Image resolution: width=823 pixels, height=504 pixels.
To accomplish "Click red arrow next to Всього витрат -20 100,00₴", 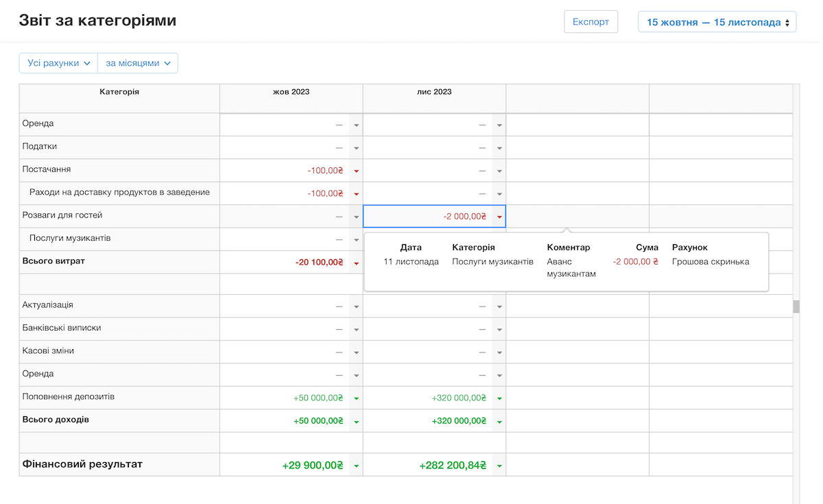I will click(356, 263).
